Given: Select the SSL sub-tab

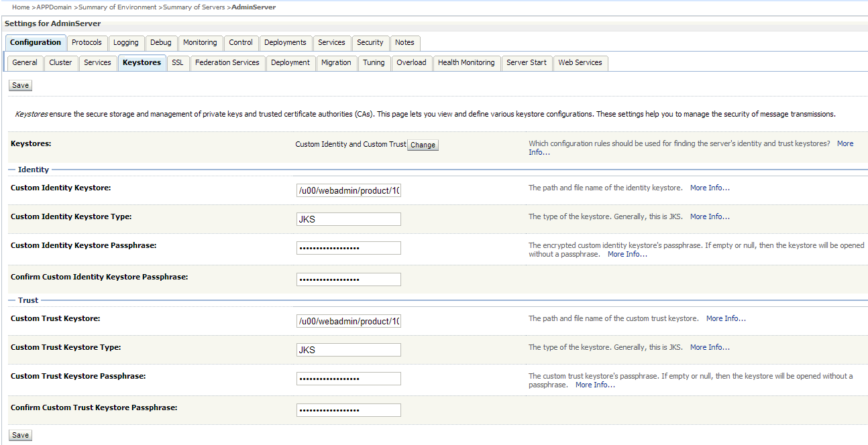Looking at the screenshot, I should tap(177, 62).
